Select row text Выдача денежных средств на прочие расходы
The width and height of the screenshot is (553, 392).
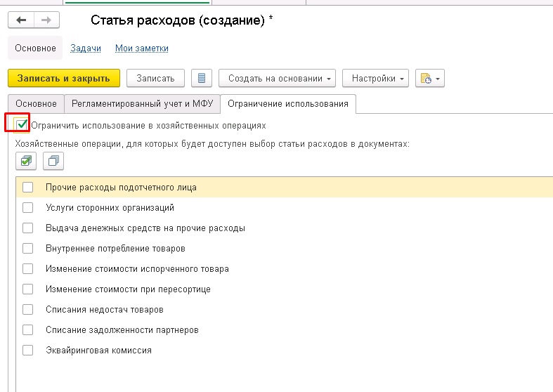tap(145, 228)
